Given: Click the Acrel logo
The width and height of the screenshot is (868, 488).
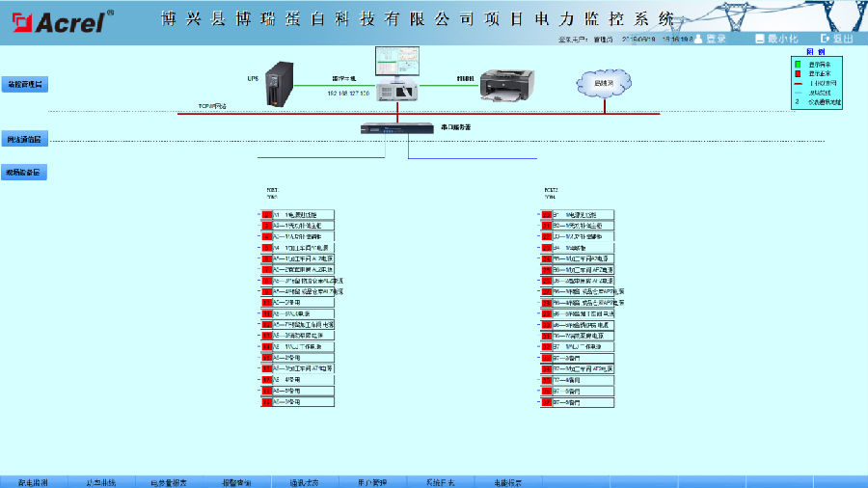Looking at the screenshot, I should tap(63, 21).
